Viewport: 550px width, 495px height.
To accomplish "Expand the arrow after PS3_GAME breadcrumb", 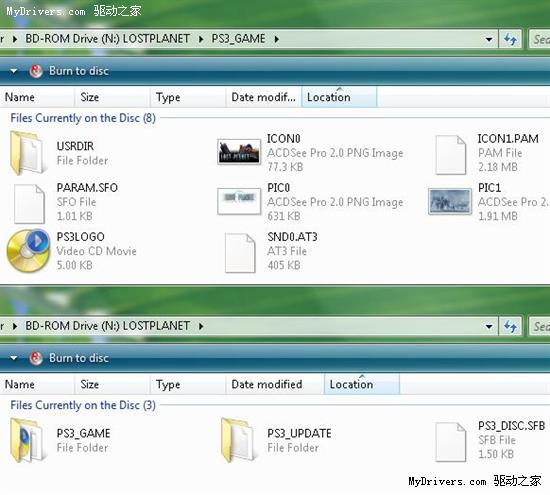I will click(277, 39).
